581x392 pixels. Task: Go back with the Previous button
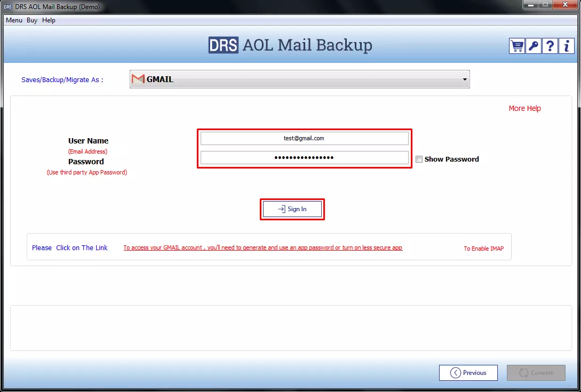(468, 373)
